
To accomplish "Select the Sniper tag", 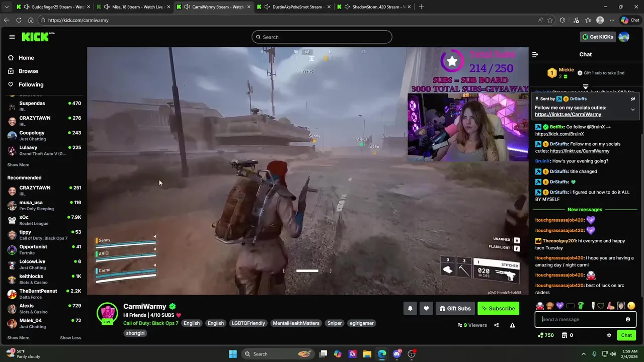I will point(335,323).
